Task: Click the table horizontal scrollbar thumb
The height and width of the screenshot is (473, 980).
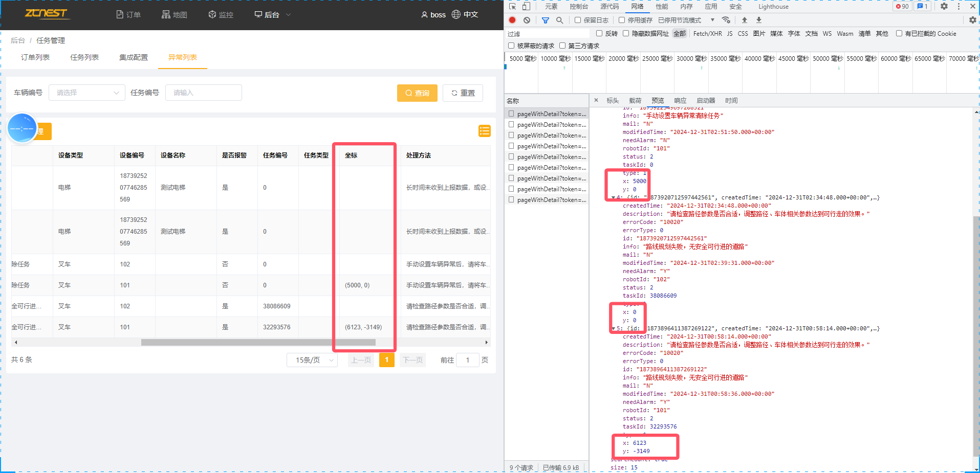Action: point(258,342)
